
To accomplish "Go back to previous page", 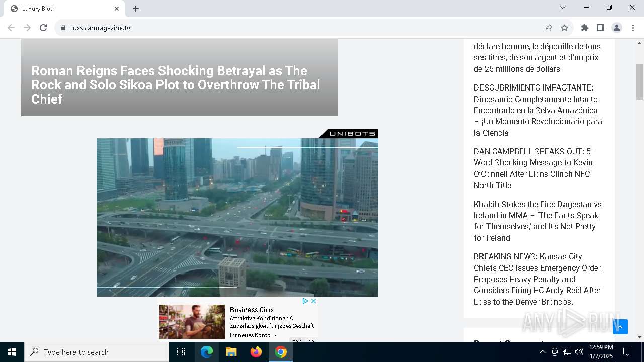I will pos(11,28).
